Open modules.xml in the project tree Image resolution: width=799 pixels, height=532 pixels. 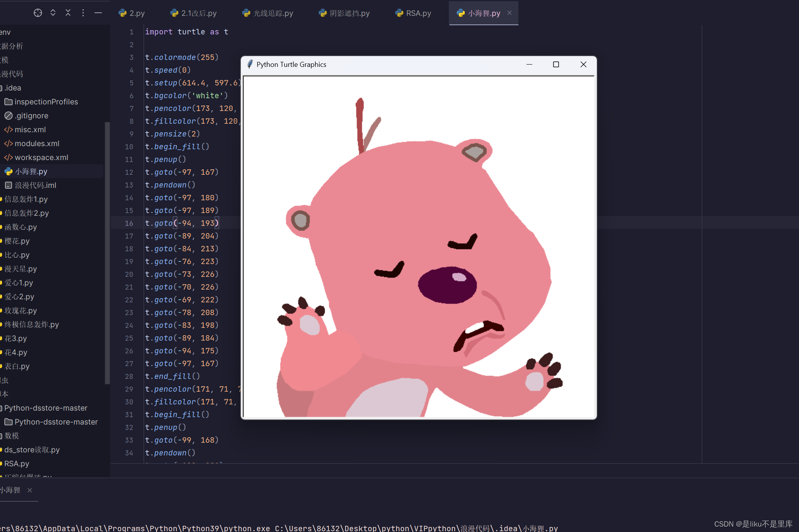32,143
